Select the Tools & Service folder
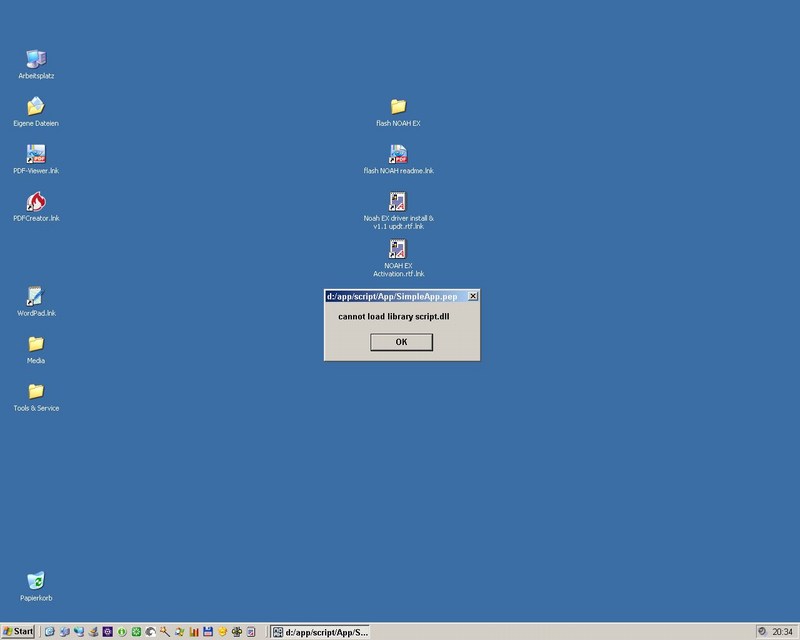Viewport: 800px width, 640px height. 36,397
